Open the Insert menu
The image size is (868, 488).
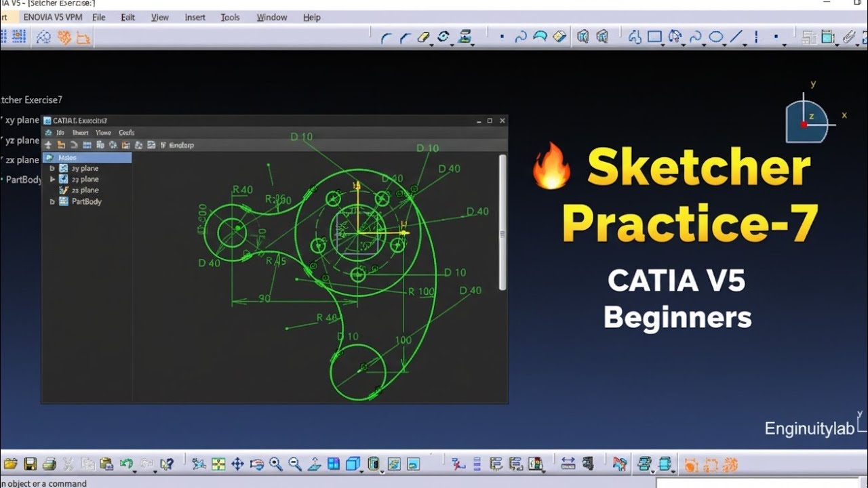tap(195, 17)
